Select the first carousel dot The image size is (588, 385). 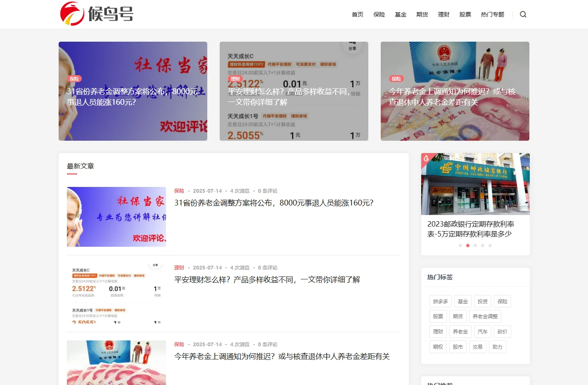[x=460, y=246]
